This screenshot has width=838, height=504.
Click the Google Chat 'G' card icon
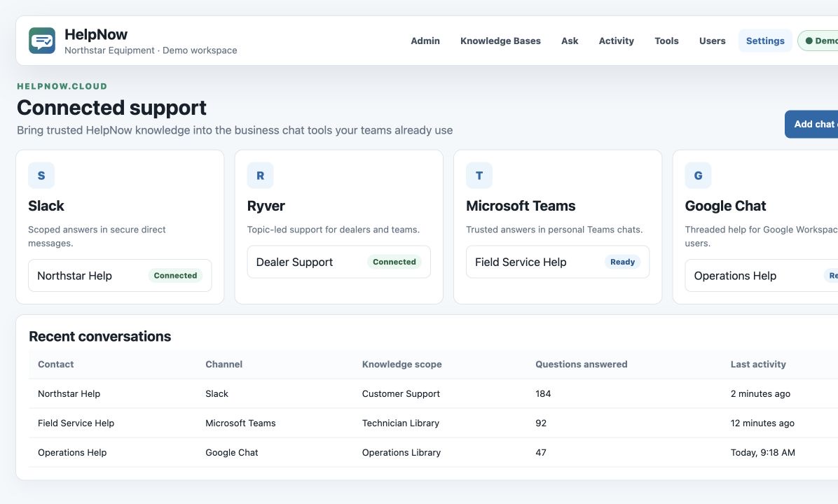click(x=698, y=175)
